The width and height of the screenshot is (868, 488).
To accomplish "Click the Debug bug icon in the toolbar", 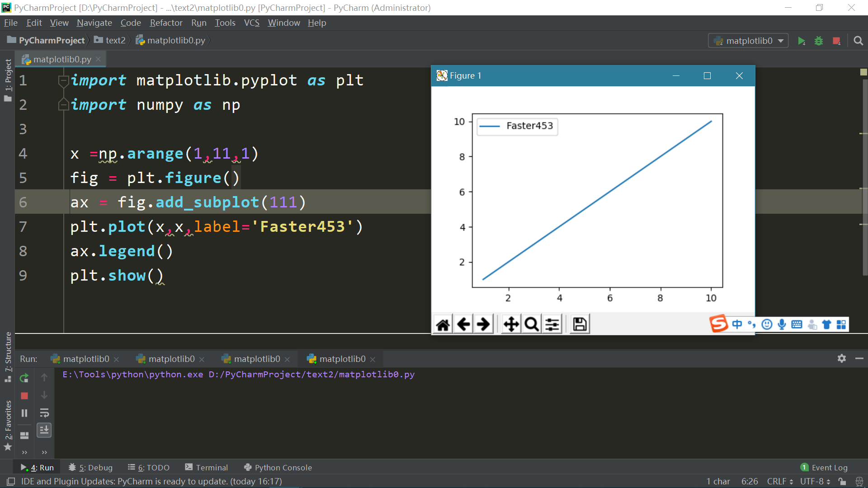I will (819, 41).
